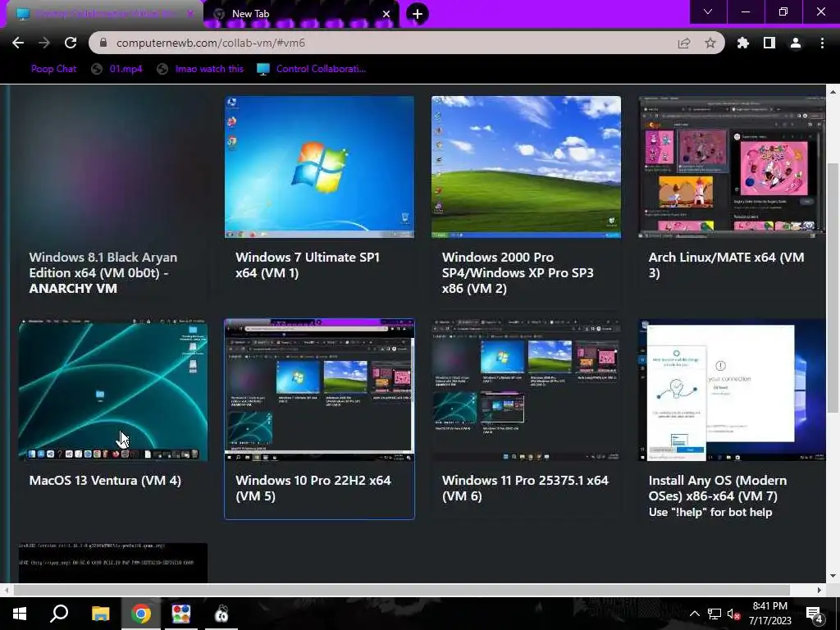This screenshot has height=630, width=840.
Task: Click Windows 11 Pro 25375.1 x64 title
Action: pos(525,487)
